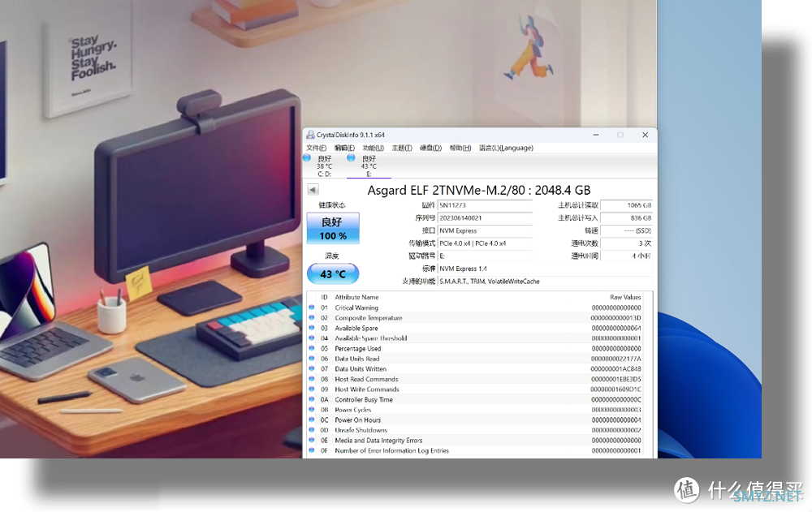This screenshot has width=812, height=512.
Task: Select the interface field NVM Express
Action: [x=485, y=231]
